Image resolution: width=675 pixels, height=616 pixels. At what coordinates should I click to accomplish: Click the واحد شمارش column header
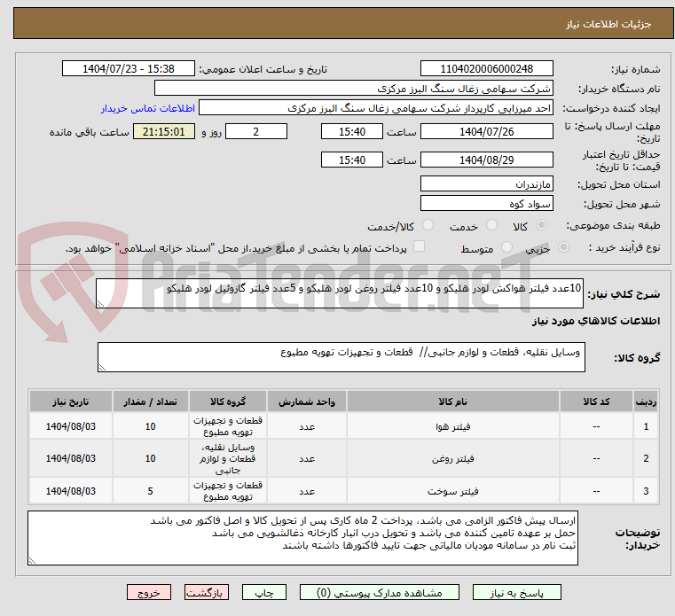pos(307,402)
